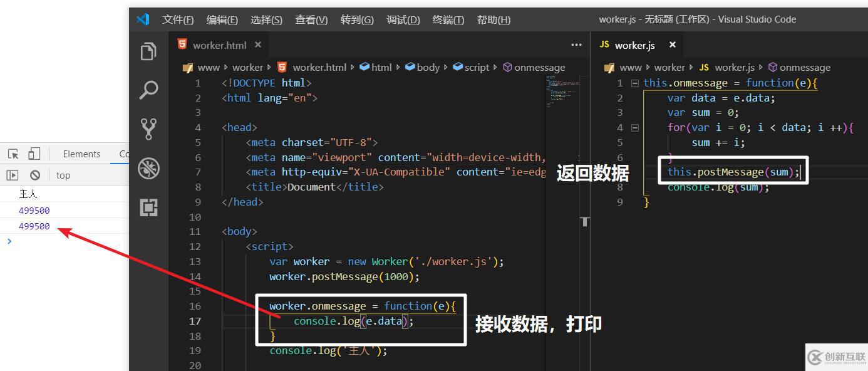This screenshot has height=371, width=868.
Task: Click the www breadcrumb in worker.js editor
Action: [x=631, y=68]
